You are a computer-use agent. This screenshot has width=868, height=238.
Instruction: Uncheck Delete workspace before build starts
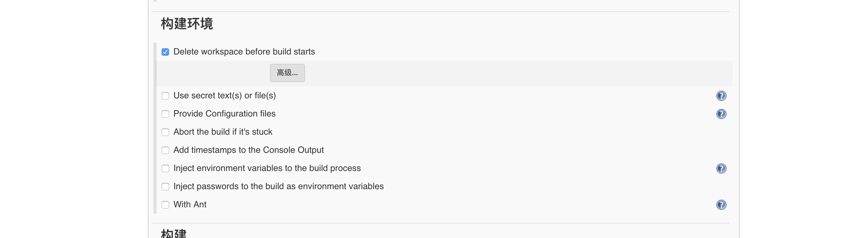165,52
